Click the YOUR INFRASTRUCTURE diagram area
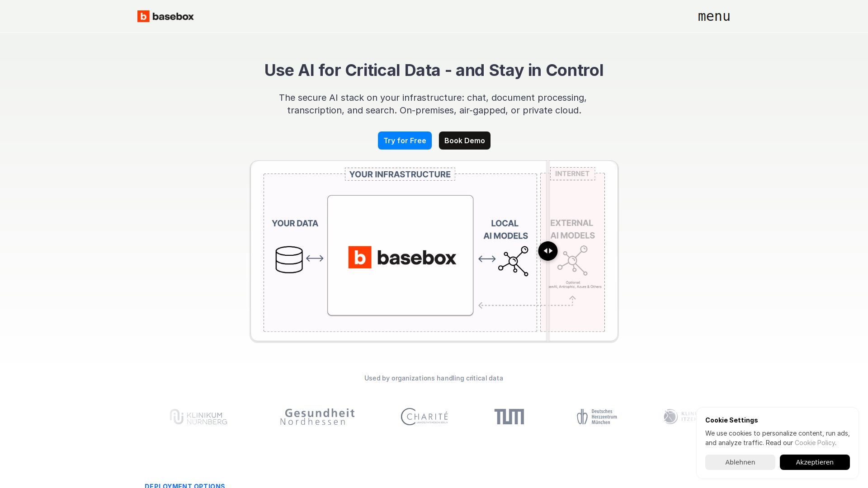This screenshot has height=488, width=868. click(400, 174)
